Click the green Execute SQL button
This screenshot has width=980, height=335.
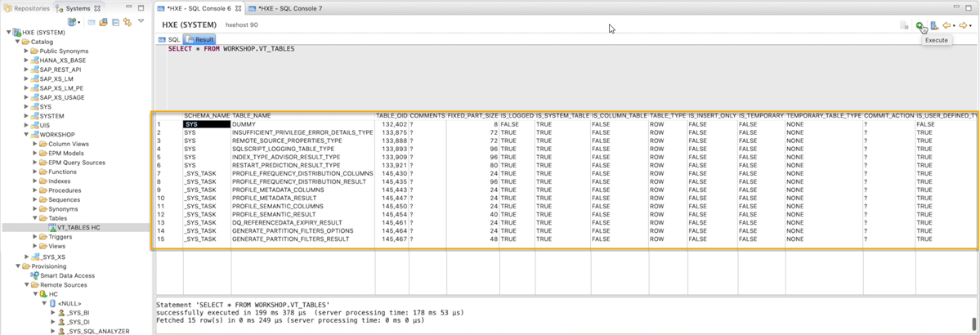point(920,25)
